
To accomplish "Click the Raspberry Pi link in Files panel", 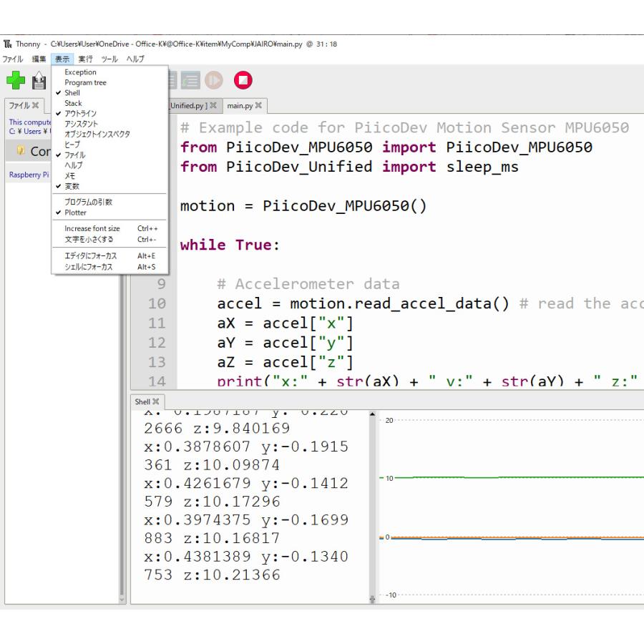I will pos(29,175).
